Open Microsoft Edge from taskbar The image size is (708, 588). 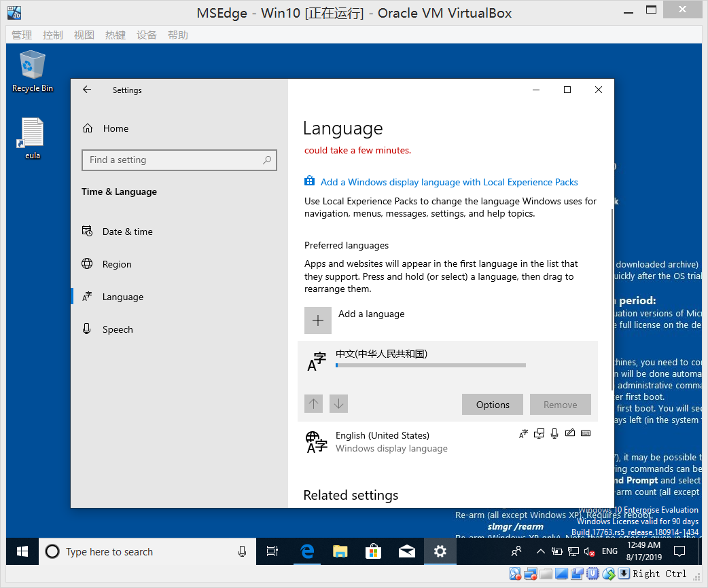point(307,551)
